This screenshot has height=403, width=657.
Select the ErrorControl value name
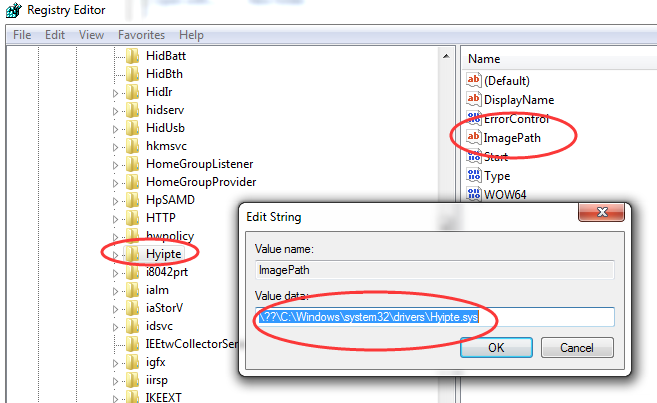[x=516, y=119]
